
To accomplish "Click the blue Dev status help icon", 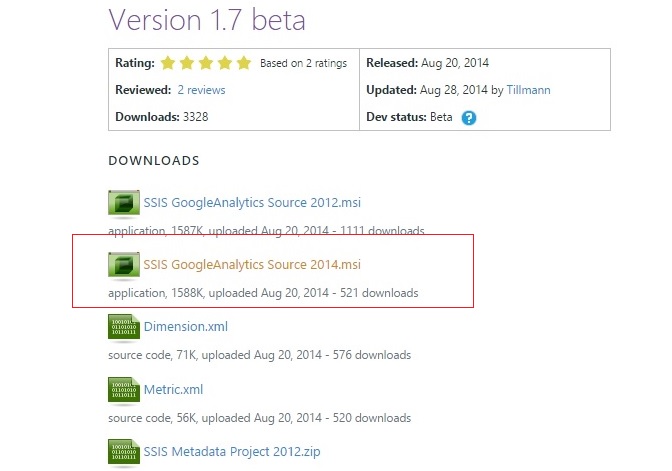I will point(469,117).
